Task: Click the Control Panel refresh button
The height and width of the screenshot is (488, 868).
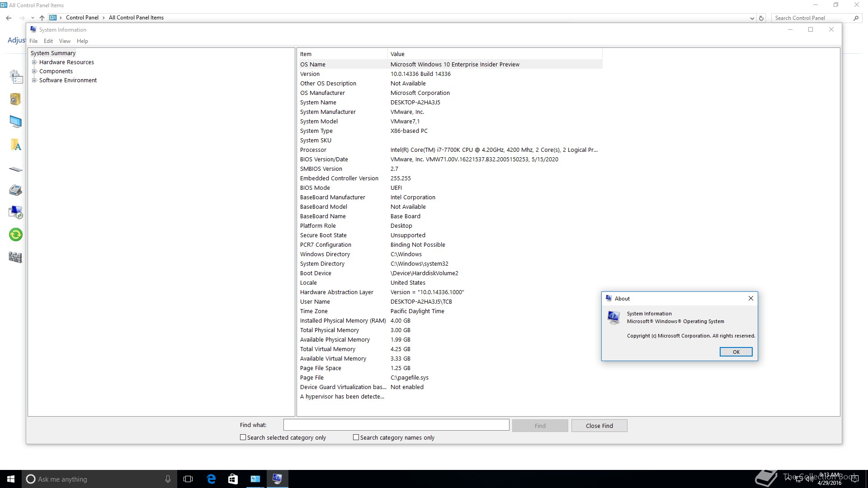Action: click(761, 18)
